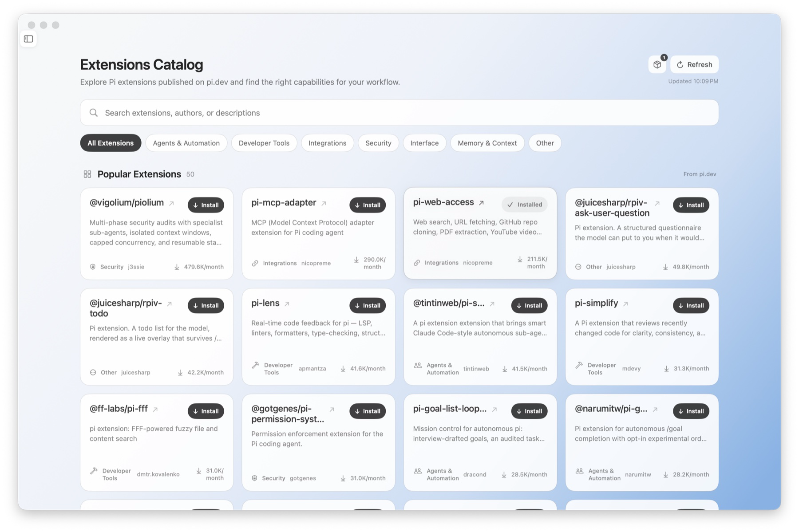Toggle the sidebar panel icon
The image size is (799, 532).
(28, 39)
